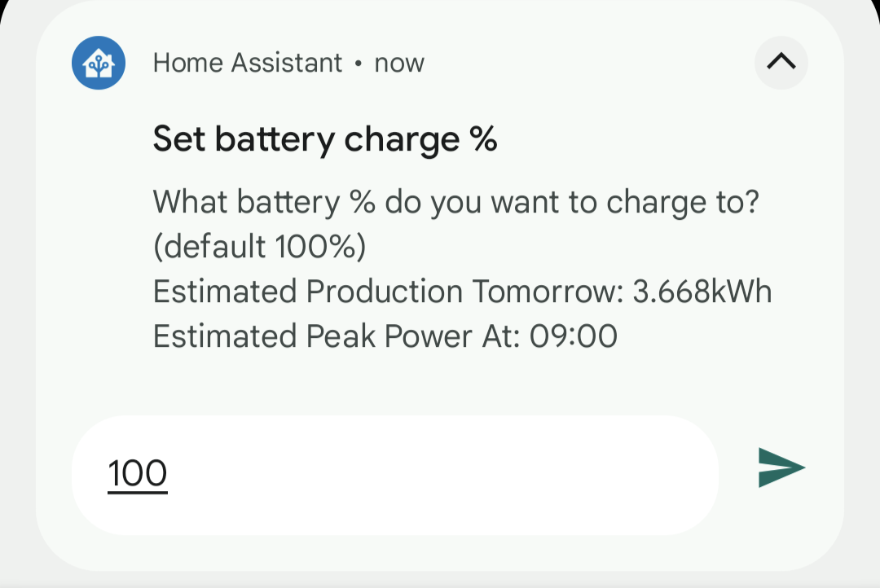This screenshot has height=588, width=880.
Task: Tap the "(default 100%)" text line
Action: [259, 247]
